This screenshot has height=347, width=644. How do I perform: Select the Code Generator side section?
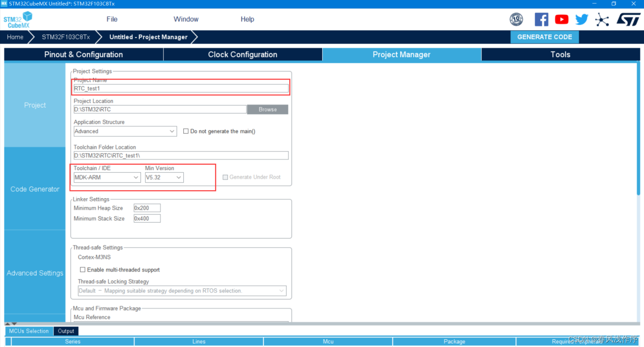35,189
